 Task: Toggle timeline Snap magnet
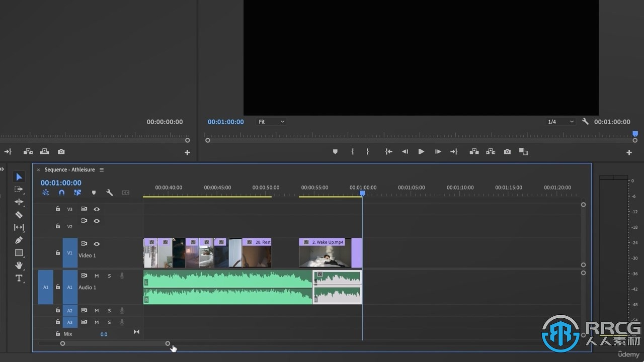(62, 193)
